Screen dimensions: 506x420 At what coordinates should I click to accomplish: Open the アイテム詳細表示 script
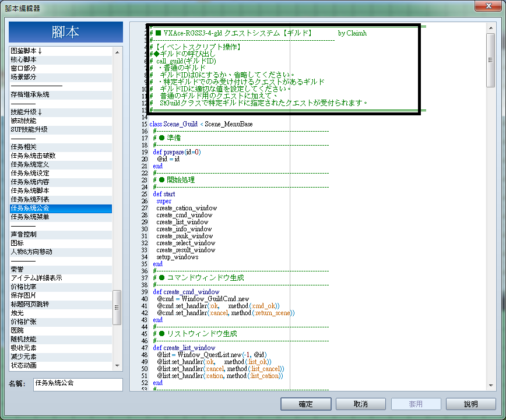[61, 278]
